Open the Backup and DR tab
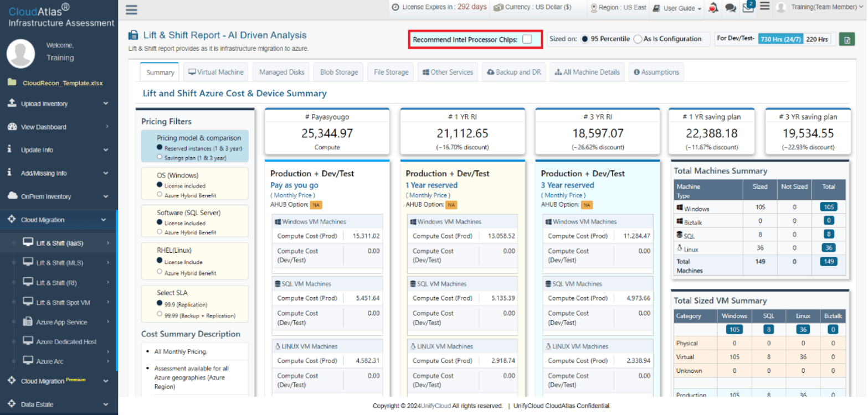The height and width of the screenshot is (415, 868). 514,72
